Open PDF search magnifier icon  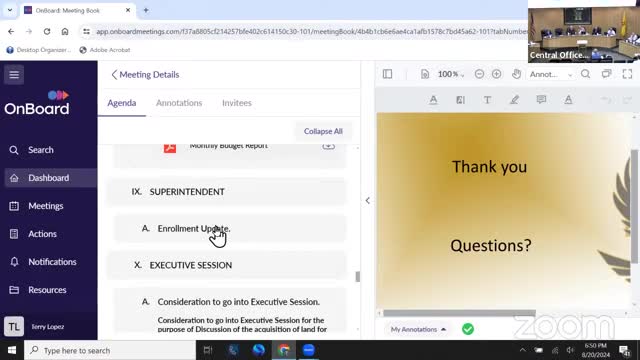[x=585, y=74]
